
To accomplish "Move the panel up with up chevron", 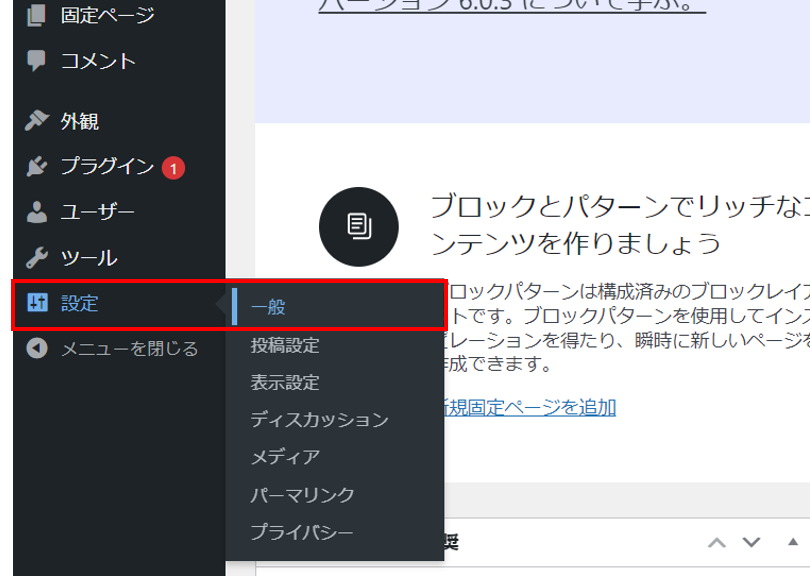I will click(717, 543).
